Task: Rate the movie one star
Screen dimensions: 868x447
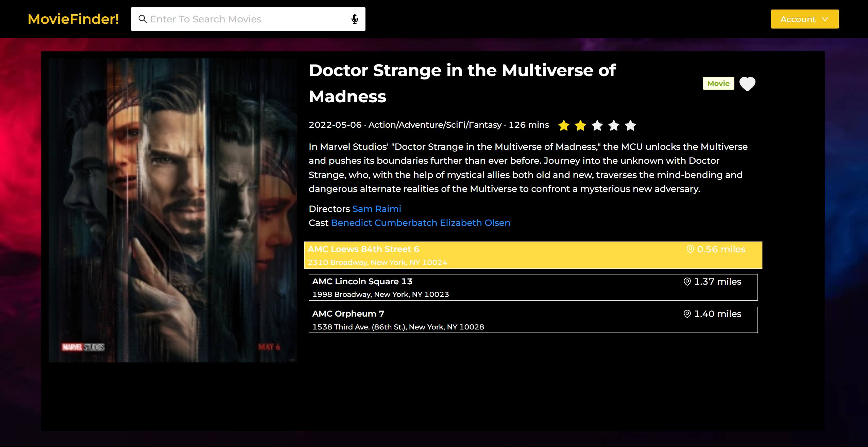Action: [564, 125]
